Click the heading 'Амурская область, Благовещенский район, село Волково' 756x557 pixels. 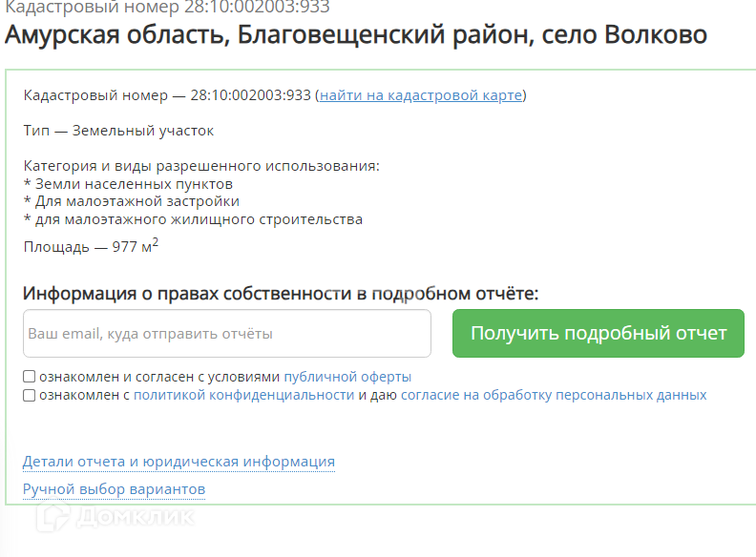(x=356, y=34)
